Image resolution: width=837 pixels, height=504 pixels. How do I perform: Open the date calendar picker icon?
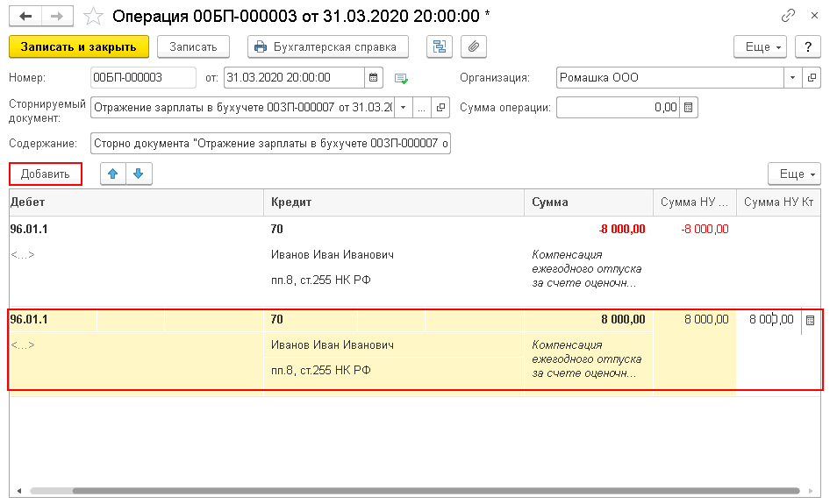coord(373,78)
